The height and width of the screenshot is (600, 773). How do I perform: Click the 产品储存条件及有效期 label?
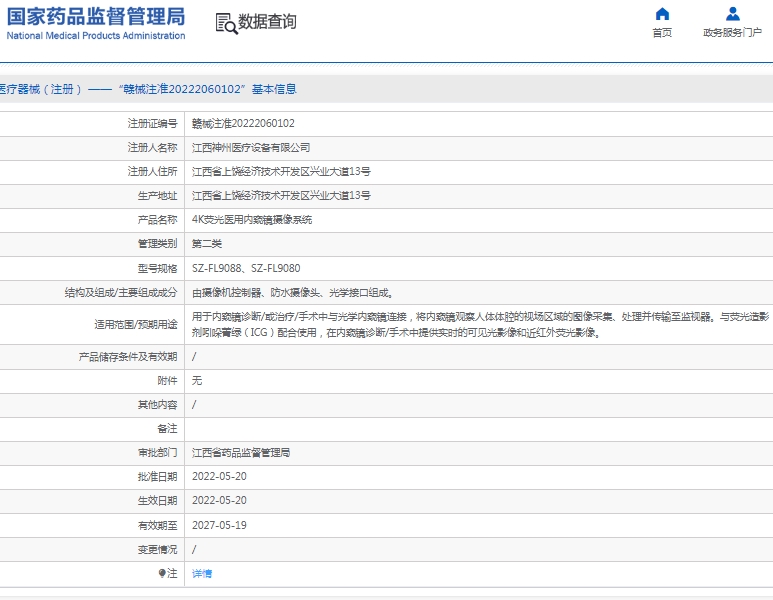(x=128, y=356)
